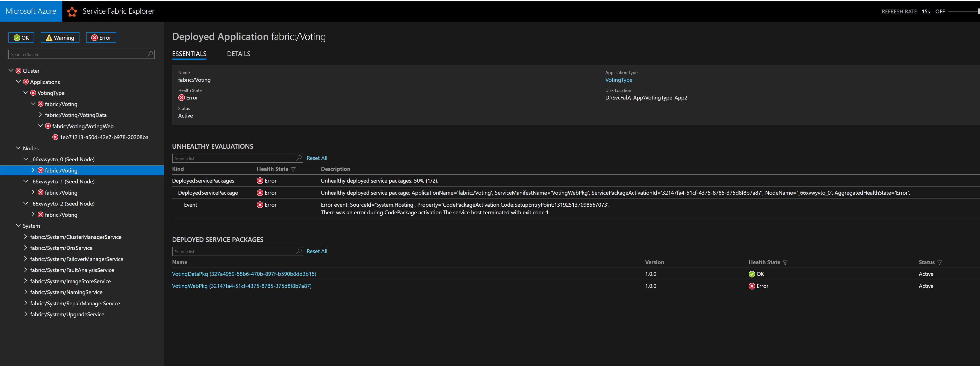Toggle the Warning health filter button
This screenshot has height=366, width=980.
coord(60,37)
